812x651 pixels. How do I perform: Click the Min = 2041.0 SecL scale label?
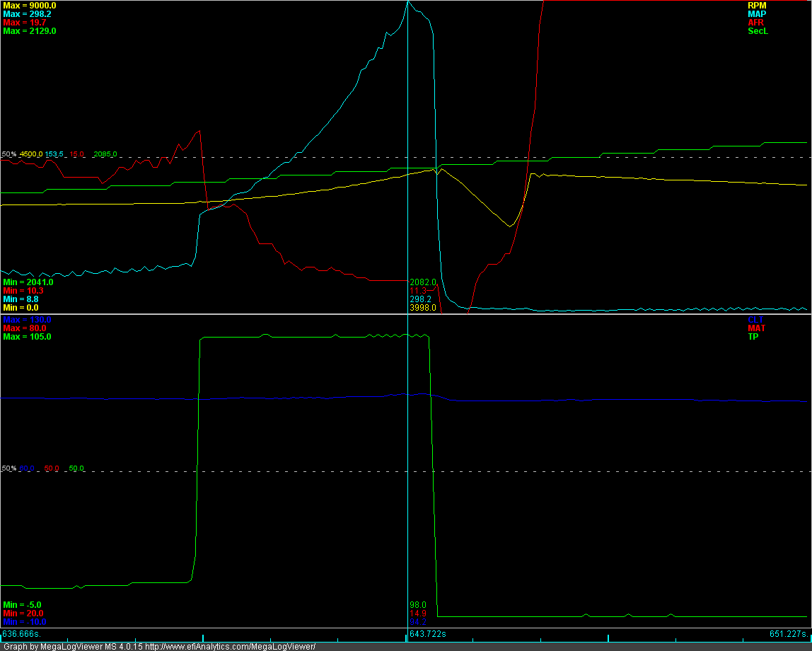[28, 282]
